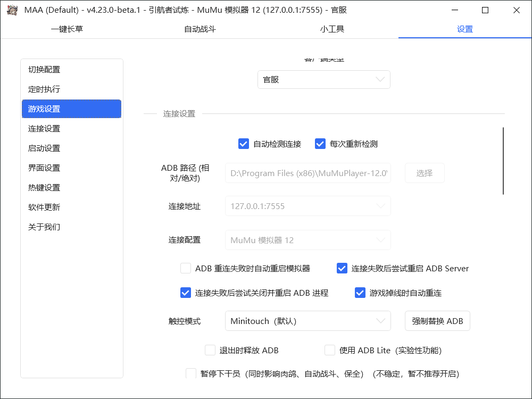The image size is (532, 399).
Task: Open 启动设置 from the sidebar
Action: [44, 148]
